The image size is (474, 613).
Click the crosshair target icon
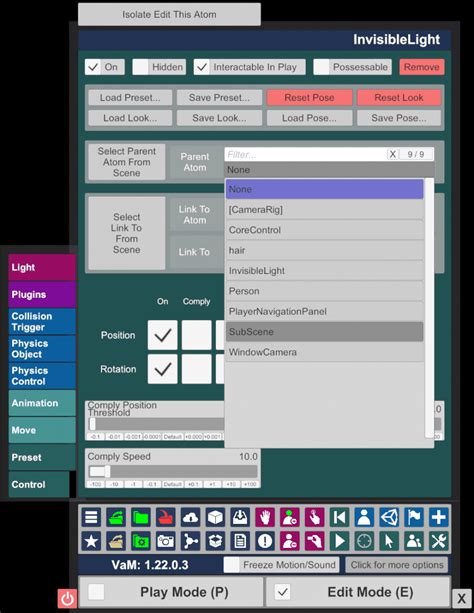pyautogui.click(x=364, y=541)
